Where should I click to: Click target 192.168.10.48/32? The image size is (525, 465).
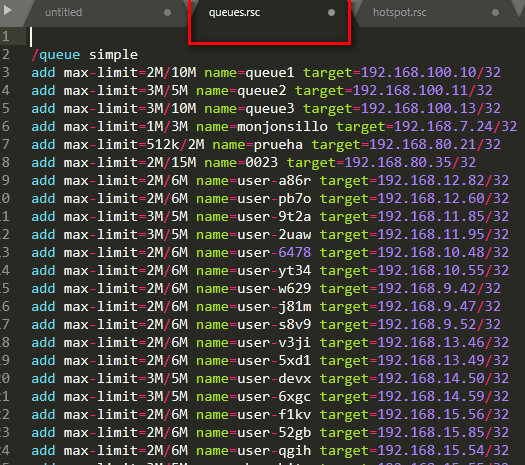pos(443,253)
